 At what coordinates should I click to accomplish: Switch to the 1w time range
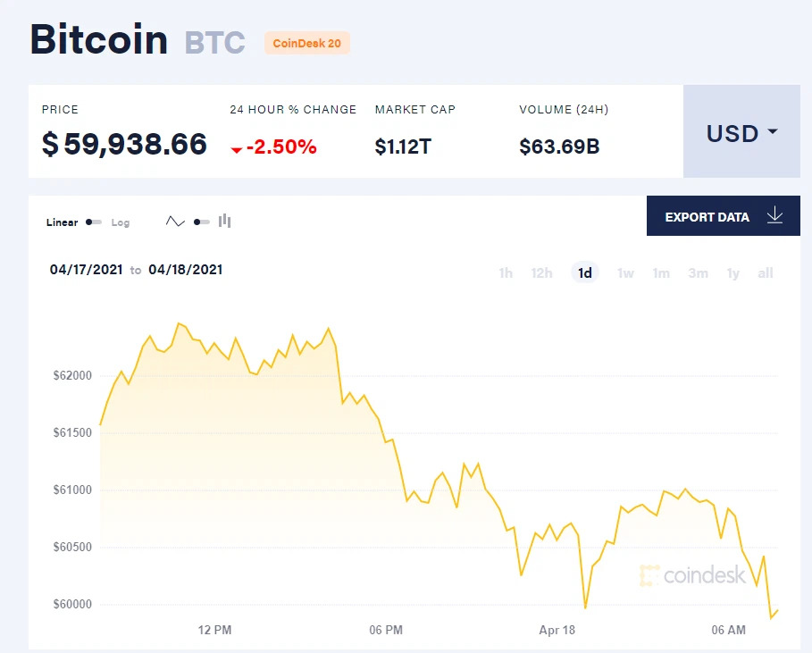(625, 273)
